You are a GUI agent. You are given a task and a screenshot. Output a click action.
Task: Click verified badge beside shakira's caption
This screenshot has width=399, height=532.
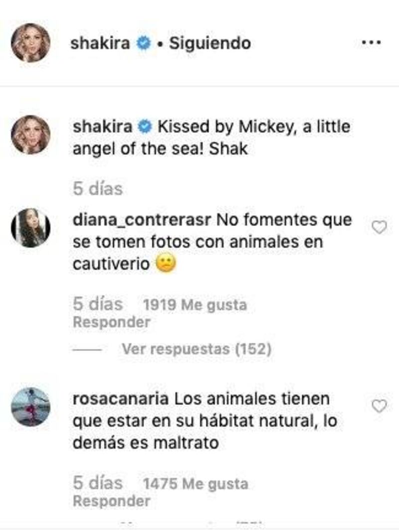[145, 127]
